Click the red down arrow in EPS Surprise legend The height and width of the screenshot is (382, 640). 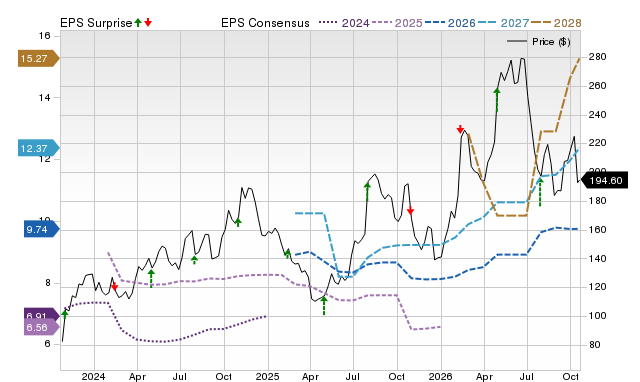pyautogui.click(x=148, y=22)
